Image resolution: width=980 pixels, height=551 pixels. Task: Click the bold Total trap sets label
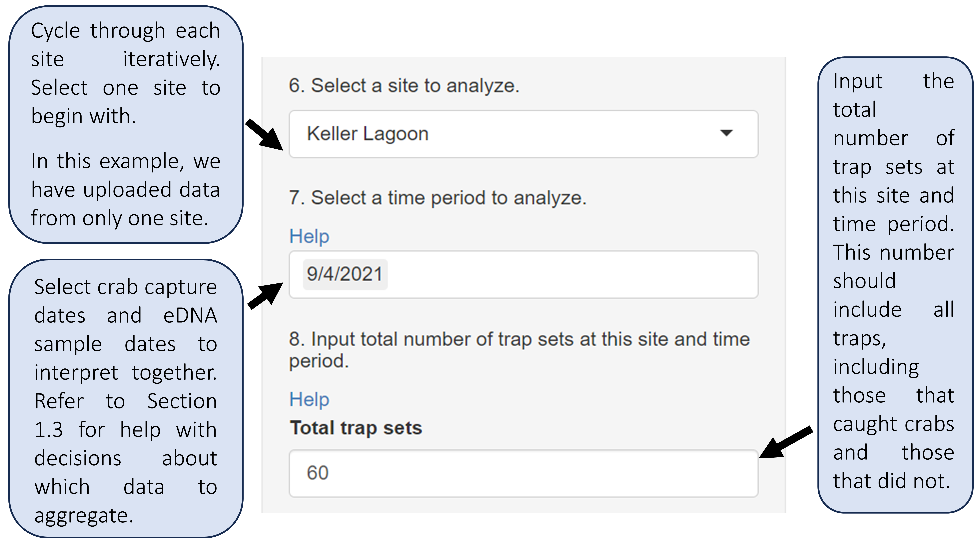(x=356, y=428)
